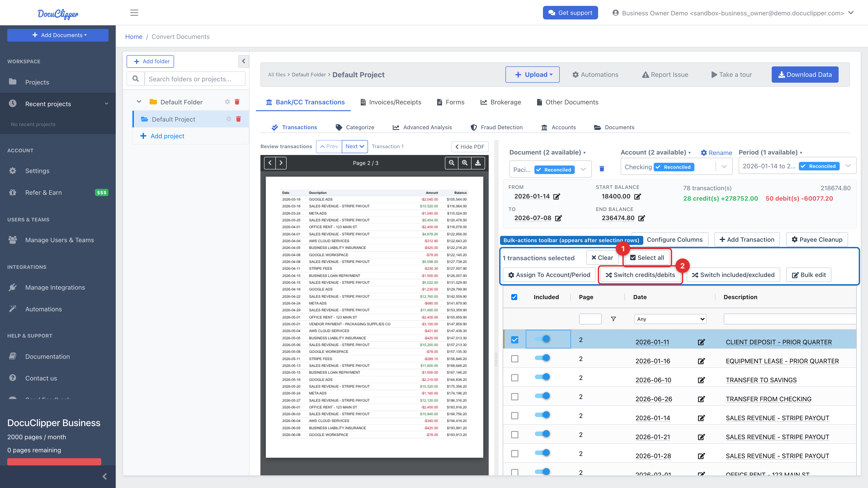Check the EQUIPMENT LEASE row checkbox
Viewport: 868px width, 488px height.
[514, 359]
